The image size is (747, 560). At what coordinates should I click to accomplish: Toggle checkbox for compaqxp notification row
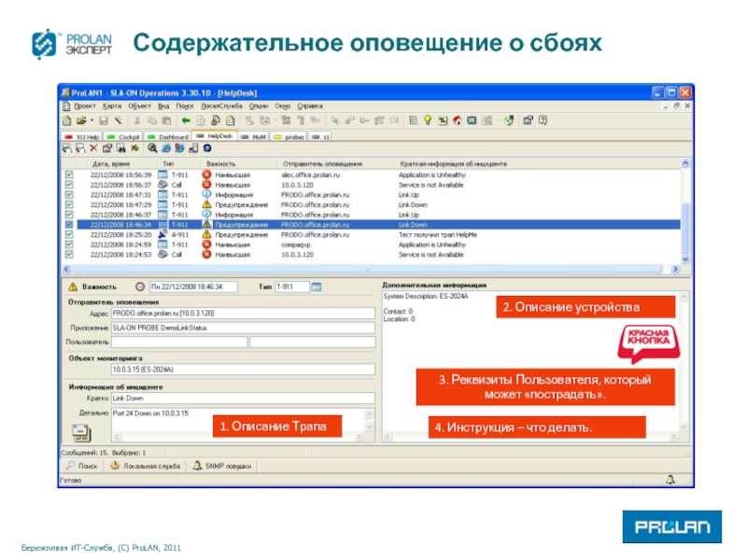click(68, 245)
